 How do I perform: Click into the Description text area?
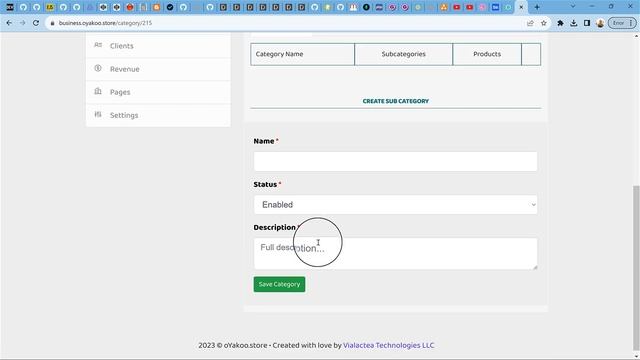(395, 253)
